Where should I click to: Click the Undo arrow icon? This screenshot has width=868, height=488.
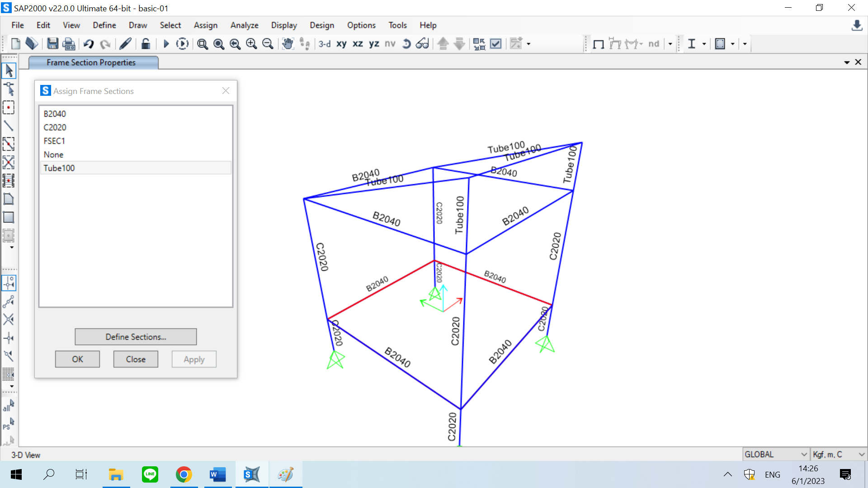pyautogui.click(x=89, y=44)
